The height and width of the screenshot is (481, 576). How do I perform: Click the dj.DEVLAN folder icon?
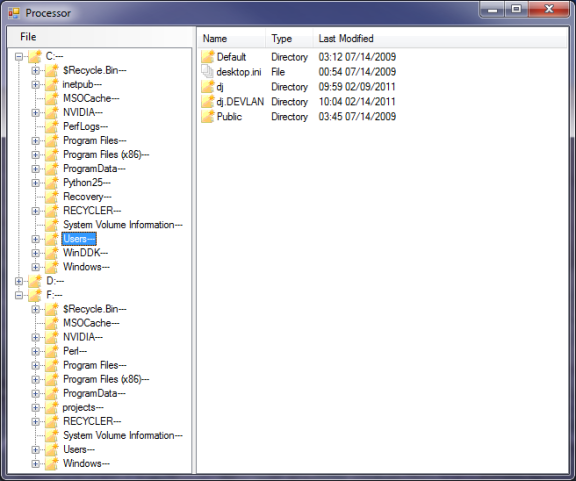click(x=208, y=101)
